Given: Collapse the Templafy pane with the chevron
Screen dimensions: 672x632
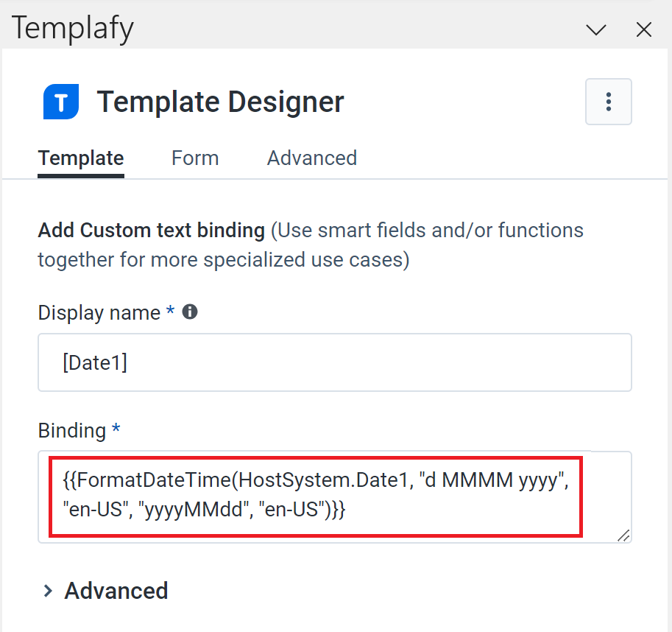Looking at the screenshot, I should click(x=595, y=29).
